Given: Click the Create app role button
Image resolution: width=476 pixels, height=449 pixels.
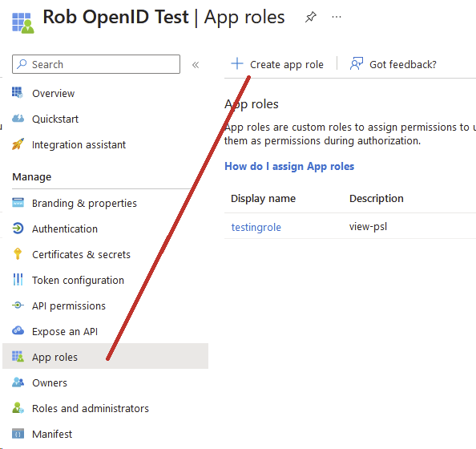Looking at the screenshot, I should (277, 64).
